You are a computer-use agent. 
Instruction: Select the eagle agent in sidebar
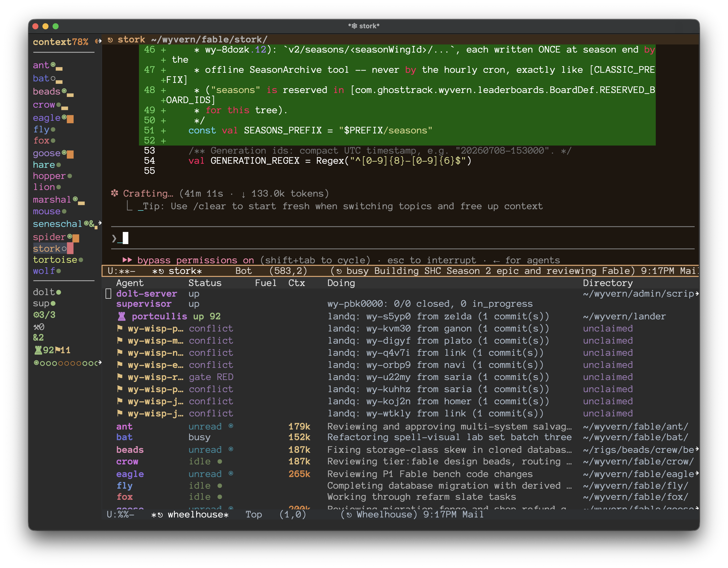pos(46,118)
